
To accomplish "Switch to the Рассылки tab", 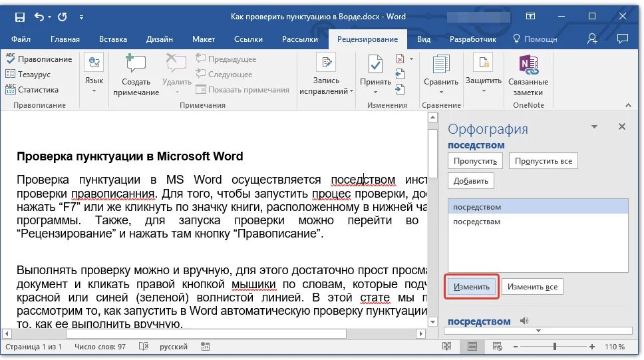I will click(x=300, y=39).
